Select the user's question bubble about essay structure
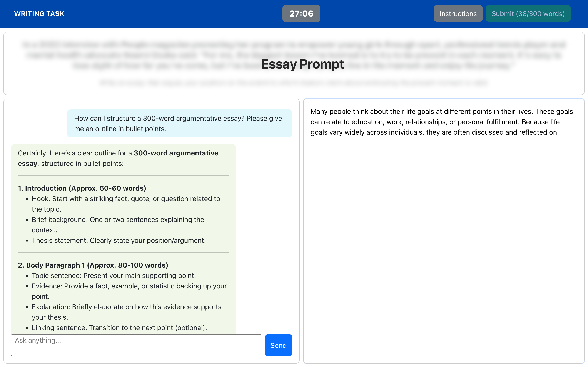This screenshot has height=367, width=588. point(179,123)
